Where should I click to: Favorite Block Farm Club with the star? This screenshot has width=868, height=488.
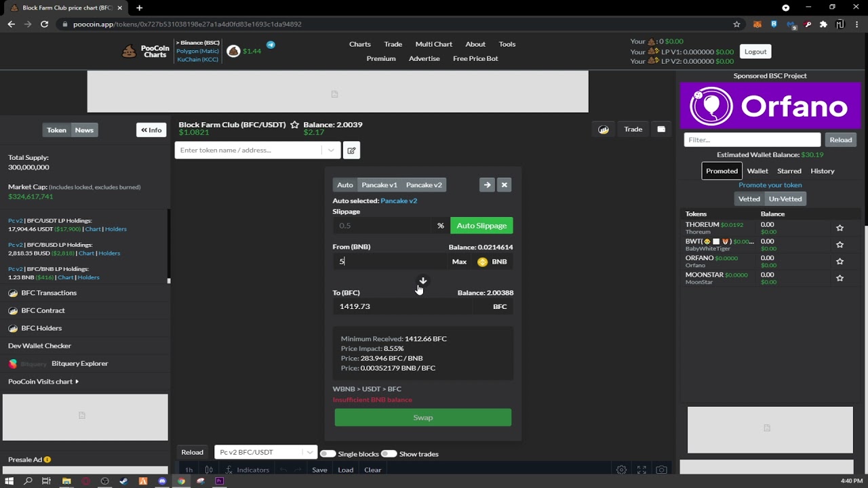coord(295,125)
